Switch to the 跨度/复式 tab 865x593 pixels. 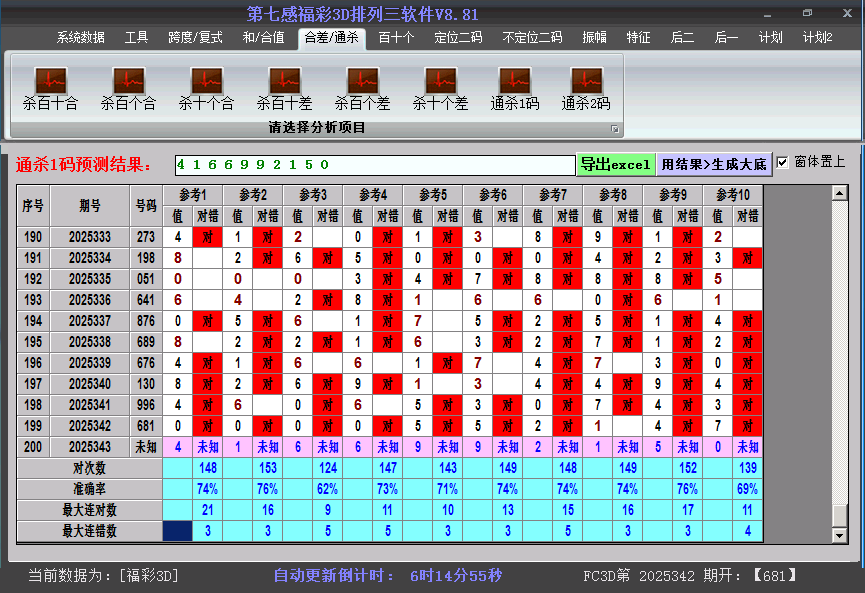click(x=195, y=38)
